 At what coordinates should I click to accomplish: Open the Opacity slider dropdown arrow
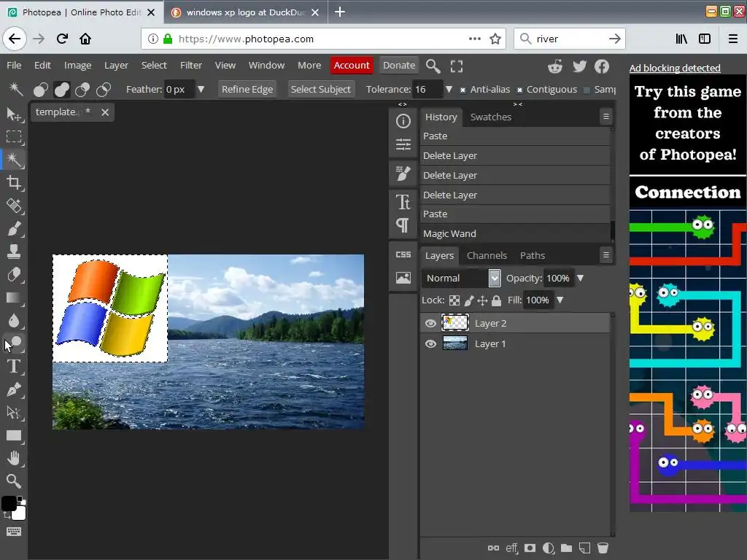click(580, 278)
